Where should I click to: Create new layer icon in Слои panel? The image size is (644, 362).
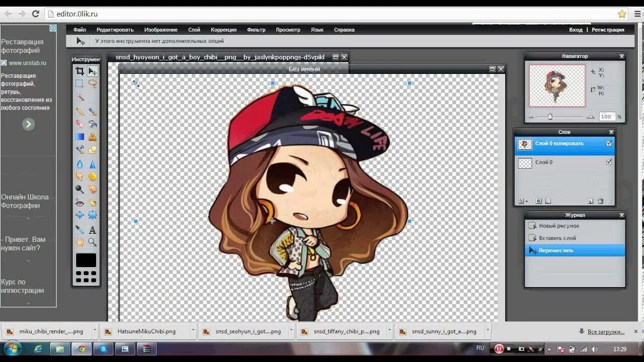pos(591,201)
